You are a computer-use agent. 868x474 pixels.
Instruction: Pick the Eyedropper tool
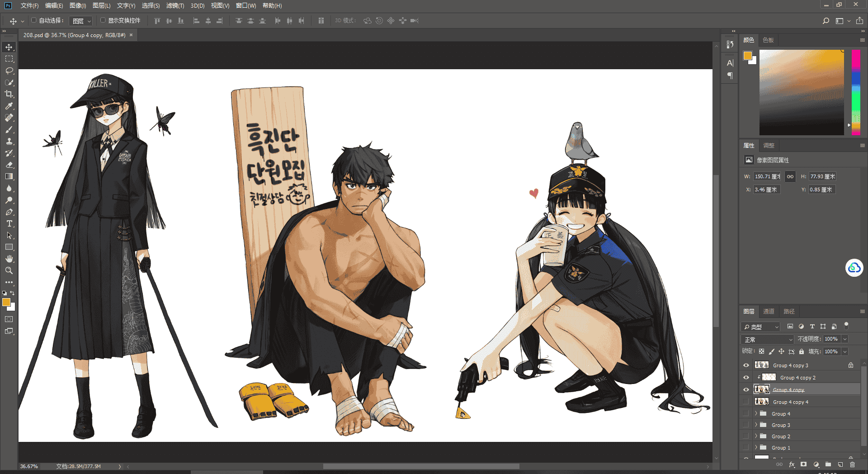tap(9, 106)
